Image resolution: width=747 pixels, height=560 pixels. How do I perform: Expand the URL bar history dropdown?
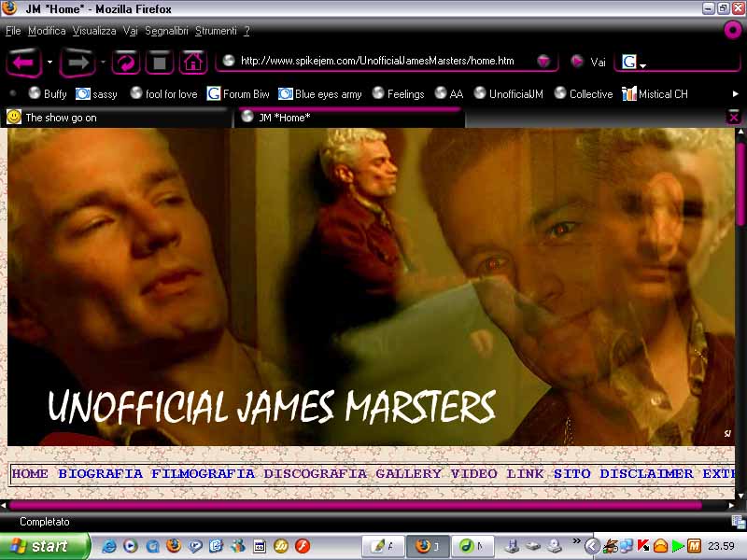[543, 61]
